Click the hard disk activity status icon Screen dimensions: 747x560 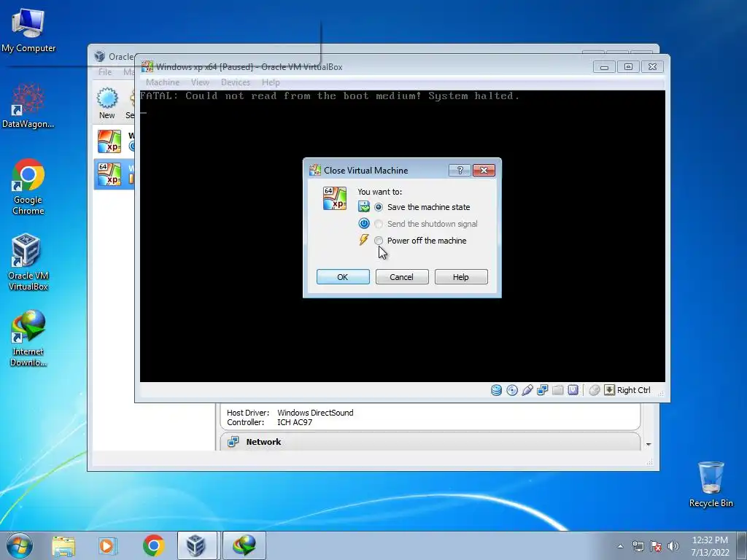click(496, 391)
